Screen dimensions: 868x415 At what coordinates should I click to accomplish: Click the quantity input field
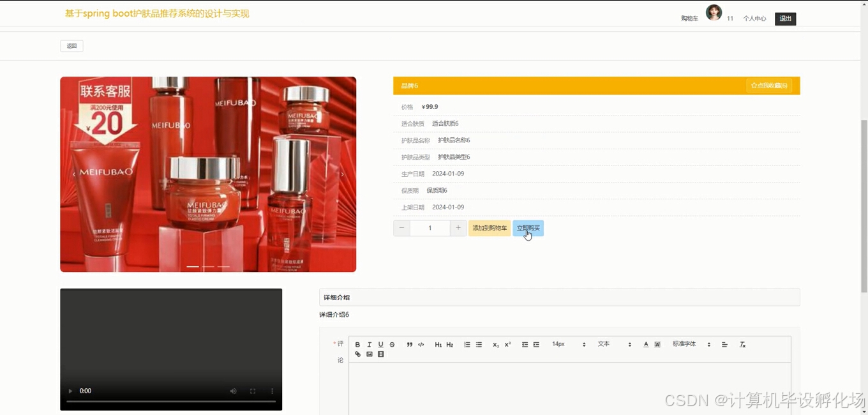430,228
